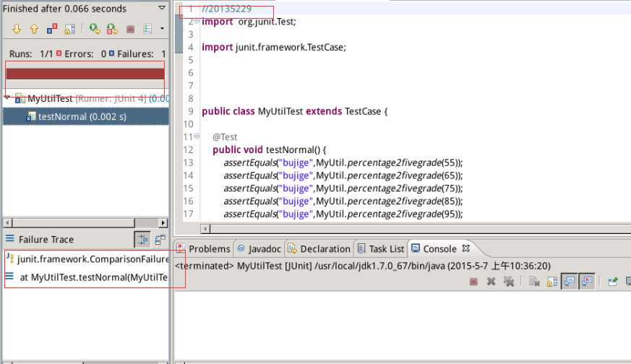This screenshot has height=364, width=631.
Task: Click Errors icon in JUnit counters
Action: point(59,53)
